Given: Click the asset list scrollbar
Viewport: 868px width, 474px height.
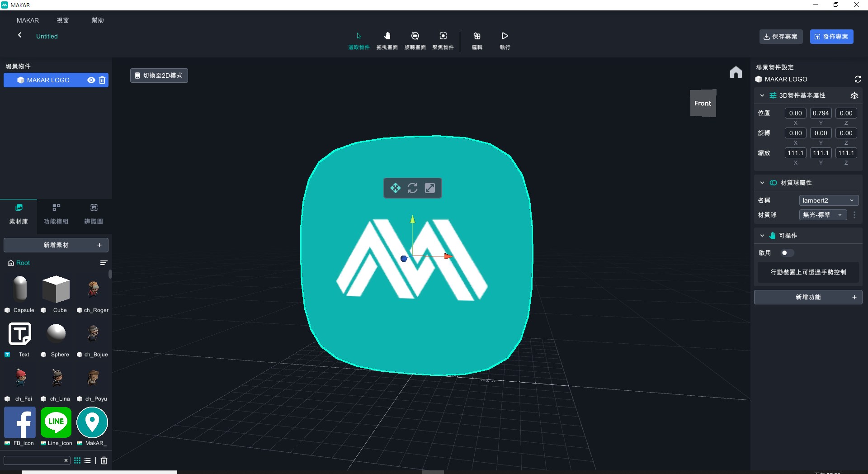Looking at the screenshot, I should (110, 274).
